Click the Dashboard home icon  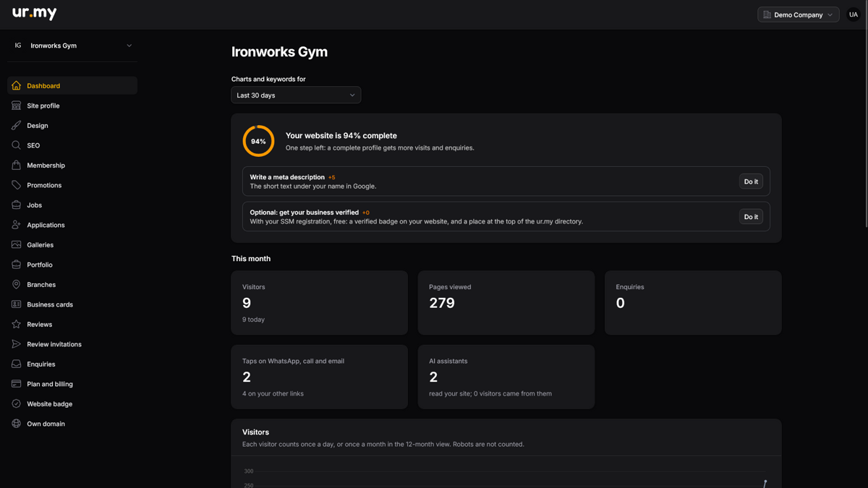click(x=16, y=85)
